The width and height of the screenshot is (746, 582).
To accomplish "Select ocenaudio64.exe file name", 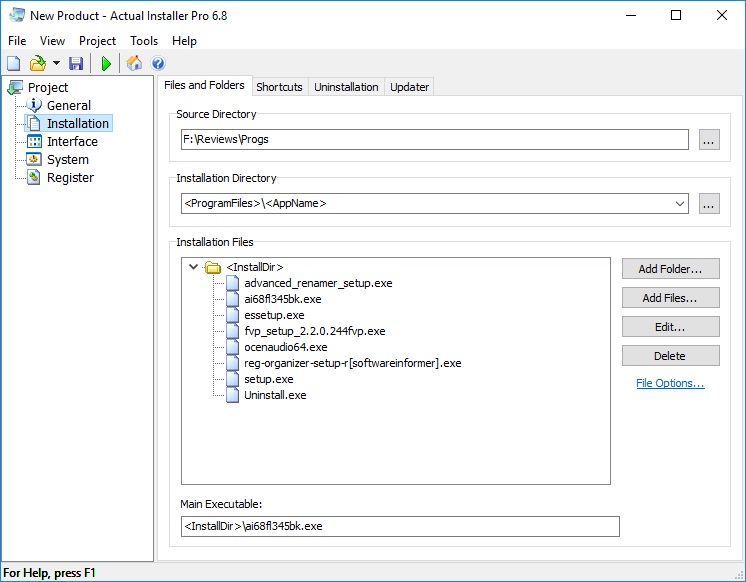I will click(x=285, y=347).
